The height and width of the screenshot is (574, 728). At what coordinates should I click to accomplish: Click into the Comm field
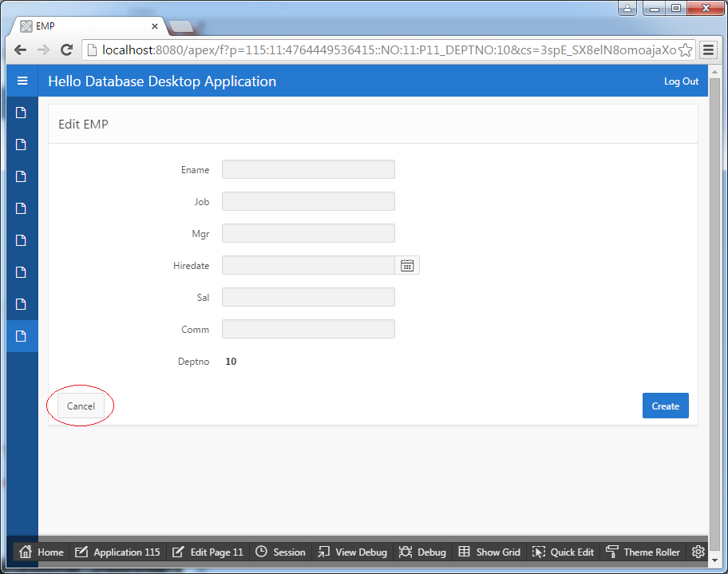(308, 329)
